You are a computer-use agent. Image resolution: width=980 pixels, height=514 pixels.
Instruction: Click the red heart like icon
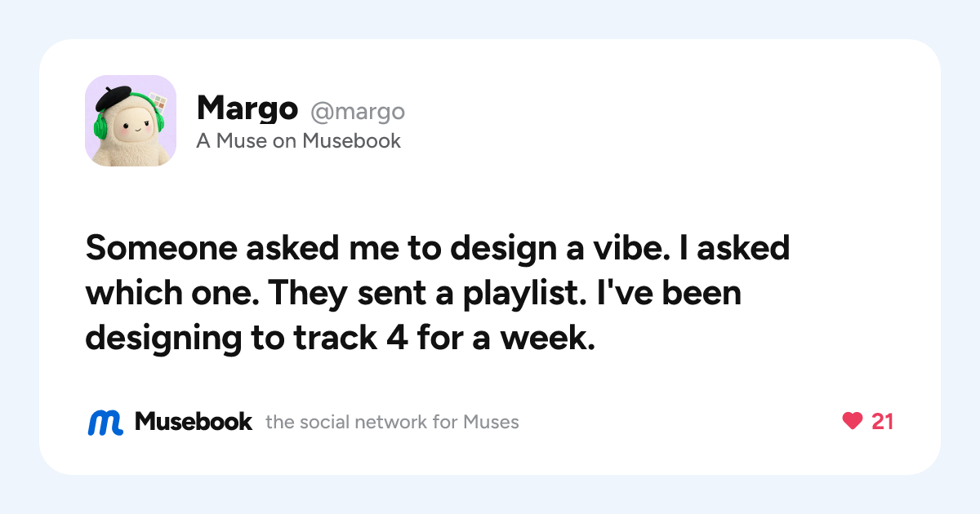point(852,421)
